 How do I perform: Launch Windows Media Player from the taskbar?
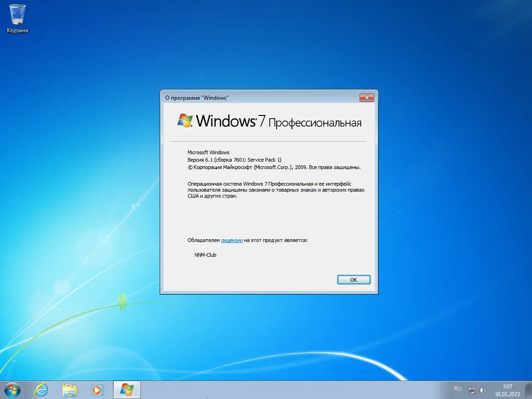point(97,390)
